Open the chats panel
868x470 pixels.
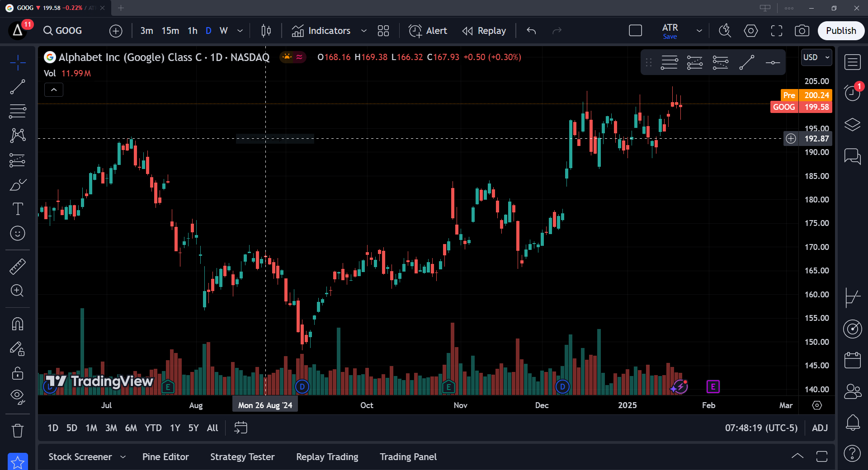[853, 156]
